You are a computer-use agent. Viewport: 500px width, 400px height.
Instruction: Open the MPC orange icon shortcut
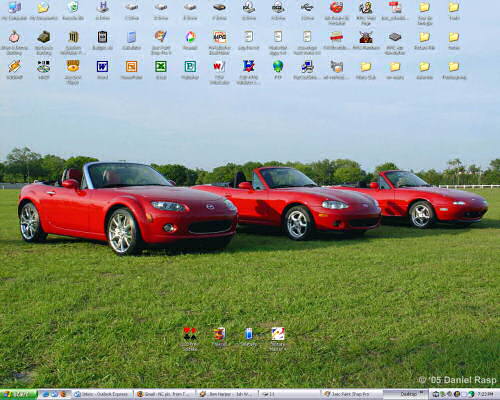point(219,42)
